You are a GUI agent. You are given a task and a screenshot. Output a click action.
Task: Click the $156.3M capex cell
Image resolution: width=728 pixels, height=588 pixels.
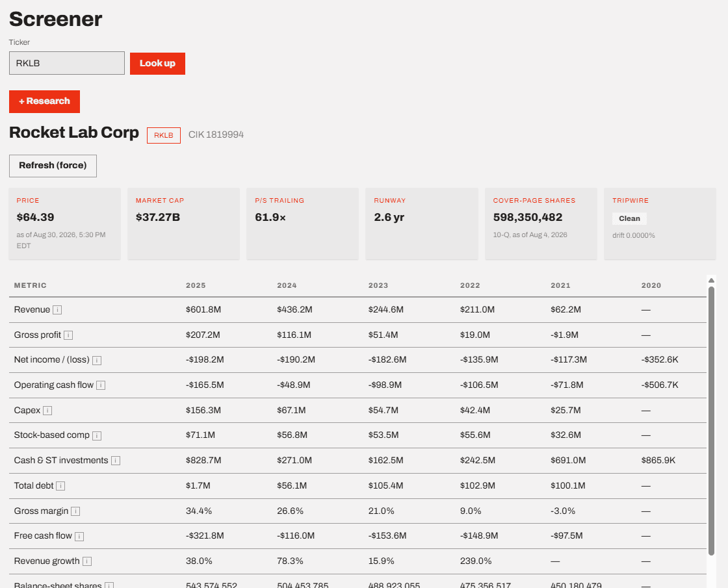[x=203, y=410]
